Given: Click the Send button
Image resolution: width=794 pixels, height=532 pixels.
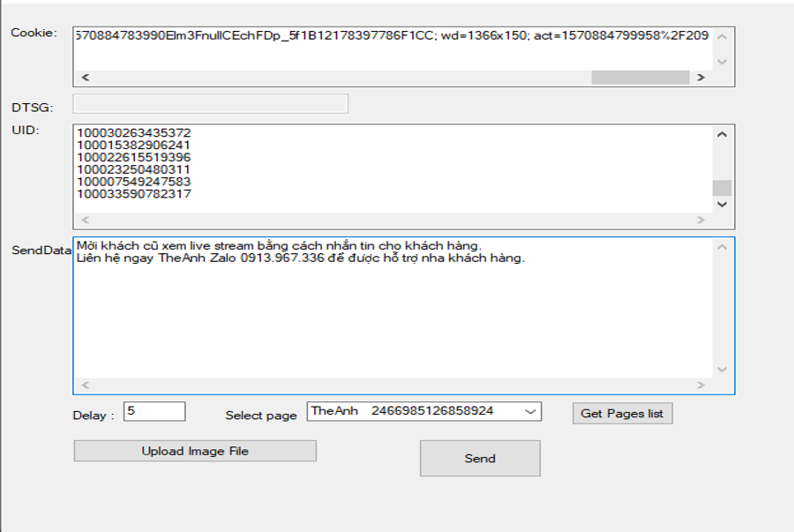Looking at the screenshot, I should (x=480, y=458).
